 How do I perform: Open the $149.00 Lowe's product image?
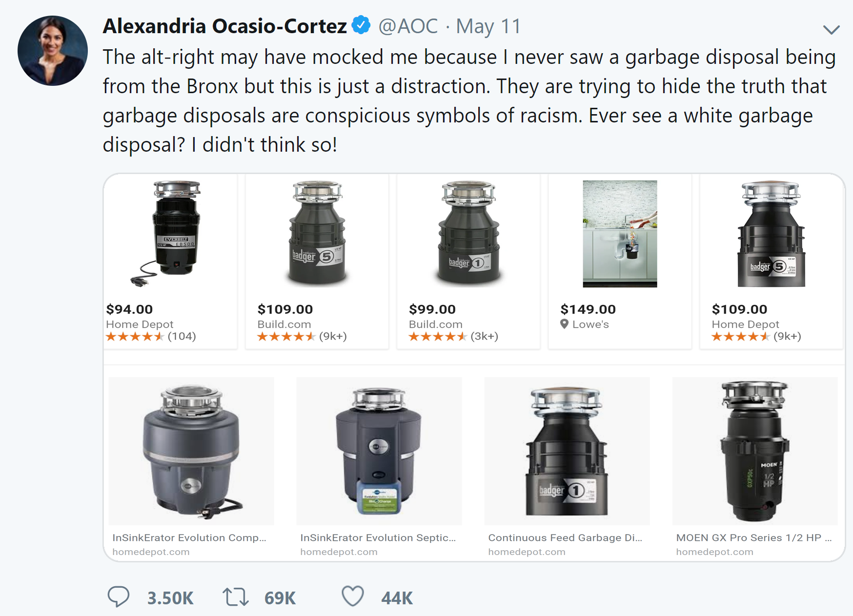(x=620, y=234)
